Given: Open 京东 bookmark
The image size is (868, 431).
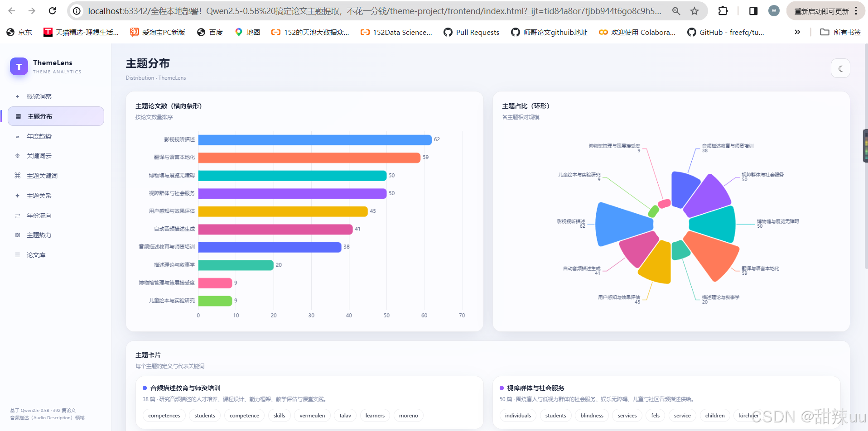Looking at the screenshot, I should point(19,32).
